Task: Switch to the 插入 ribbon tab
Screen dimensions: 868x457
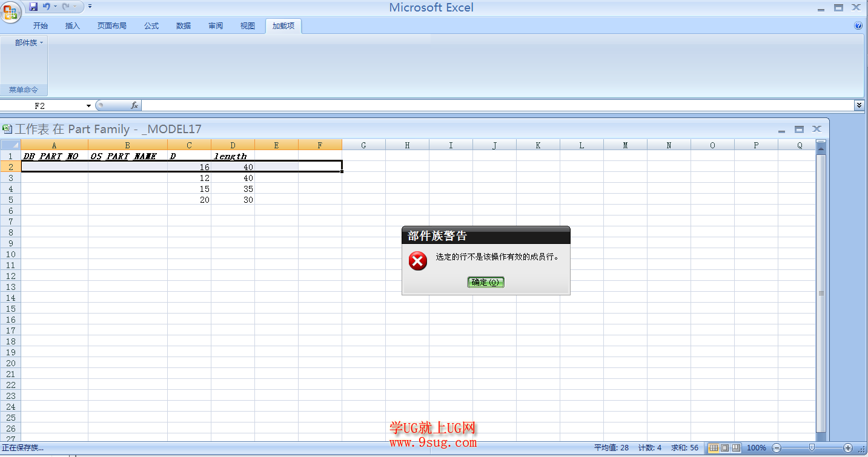Action: click(73, 26)
